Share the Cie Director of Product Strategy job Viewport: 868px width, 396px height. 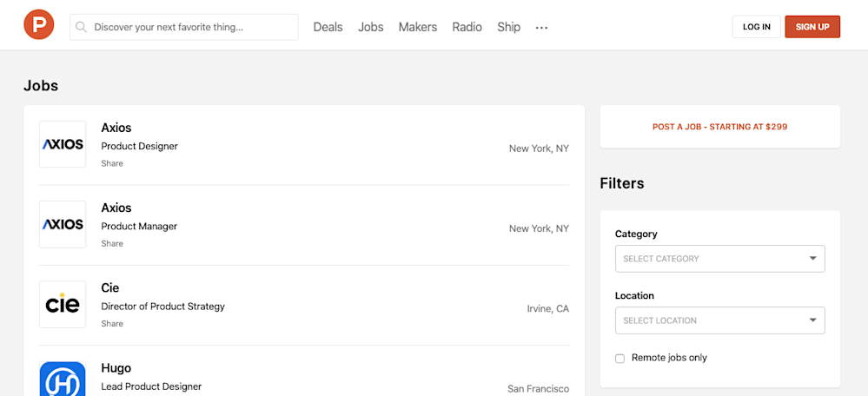[x=112, y=324]
